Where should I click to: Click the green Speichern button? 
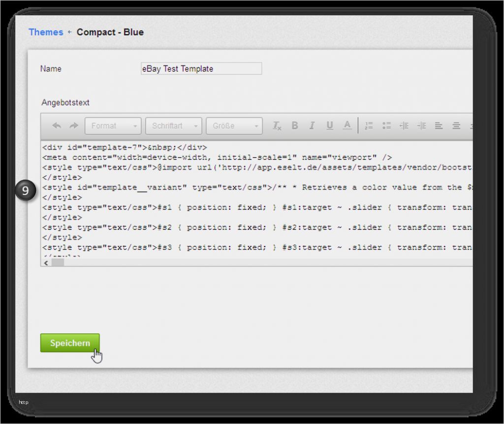click(70, 343)
